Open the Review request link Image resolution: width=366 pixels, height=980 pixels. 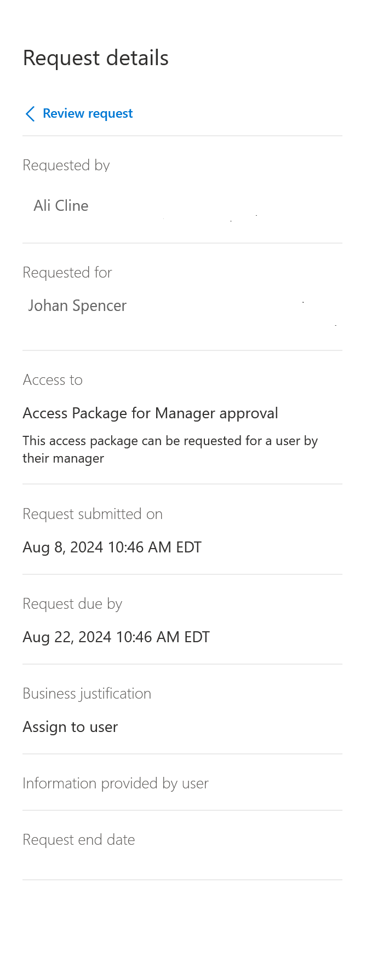pyautogui.click(x=88, y=113)
